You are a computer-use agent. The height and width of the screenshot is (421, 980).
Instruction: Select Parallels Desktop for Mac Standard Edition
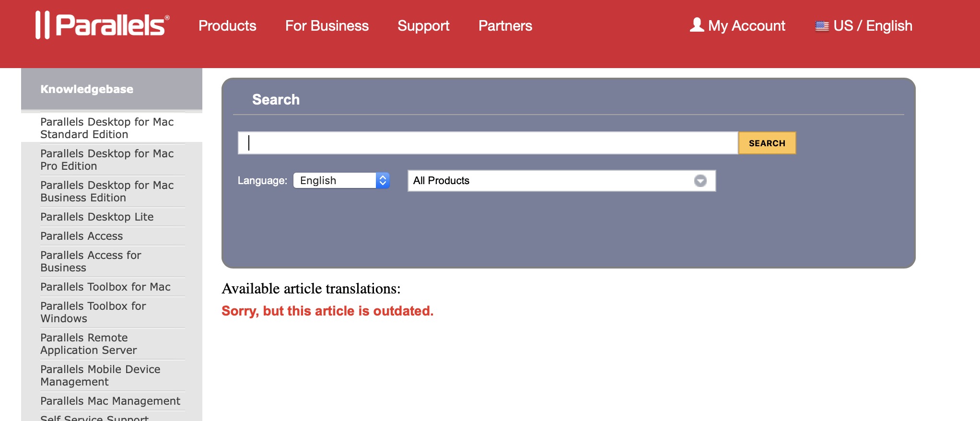coord(107,128)
